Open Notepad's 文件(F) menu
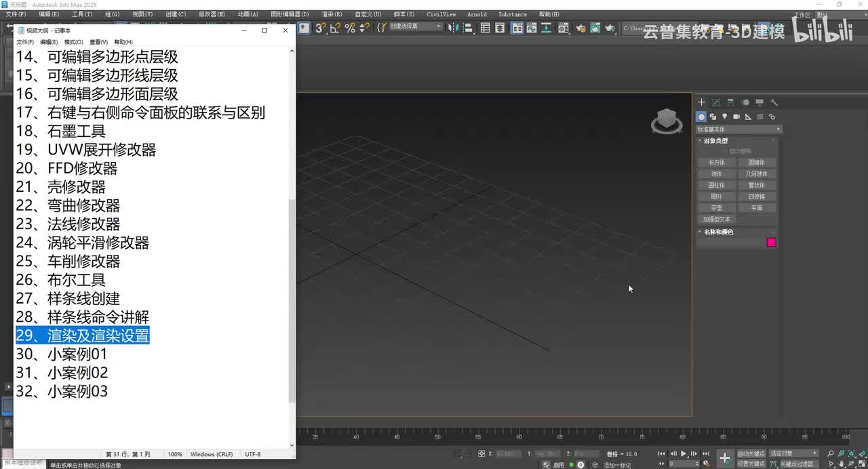868x469 pixels. (25, 42)
